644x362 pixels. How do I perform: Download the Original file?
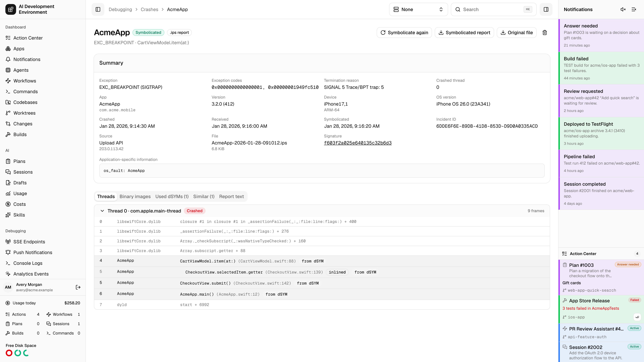[517, 33]
